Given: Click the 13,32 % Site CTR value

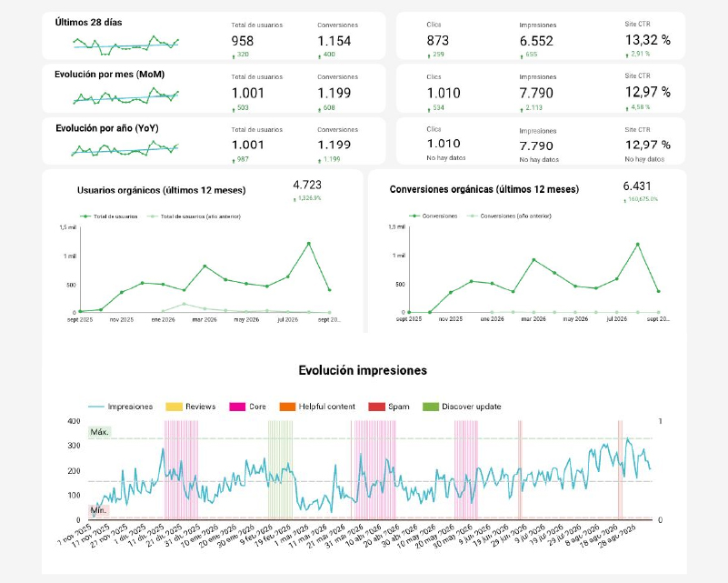Looking at the screenshot, I should [648, 40].
